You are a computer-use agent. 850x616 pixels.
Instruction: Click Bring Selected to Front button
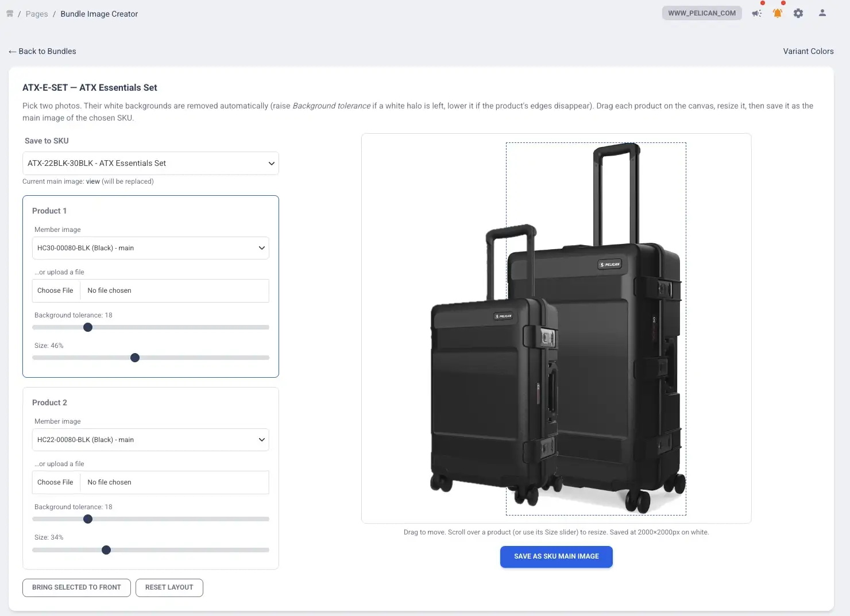click(76, 587)
